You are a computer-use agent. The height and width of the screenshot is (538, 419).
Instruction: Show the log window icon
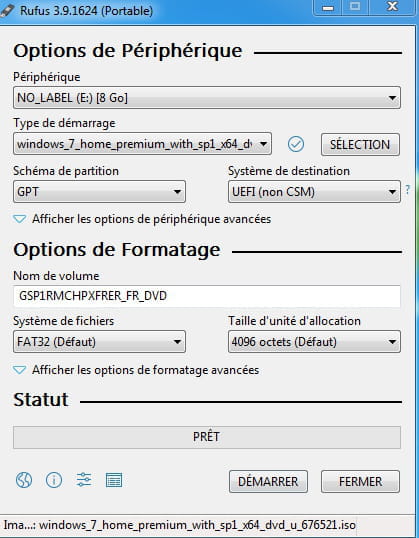114,480
